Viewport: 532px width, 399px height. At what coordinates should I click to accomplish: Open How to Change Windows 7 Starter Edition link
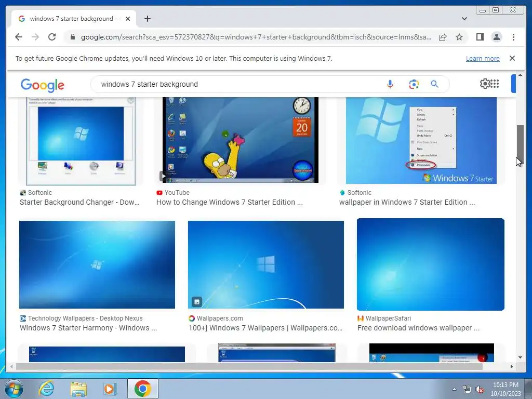[229, 202]
